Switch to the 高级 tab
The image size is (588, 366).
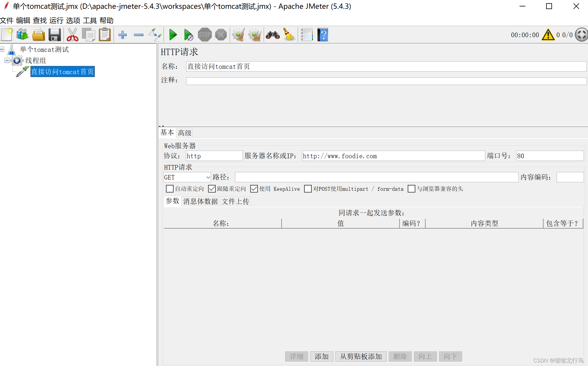(x=185, y=133)
